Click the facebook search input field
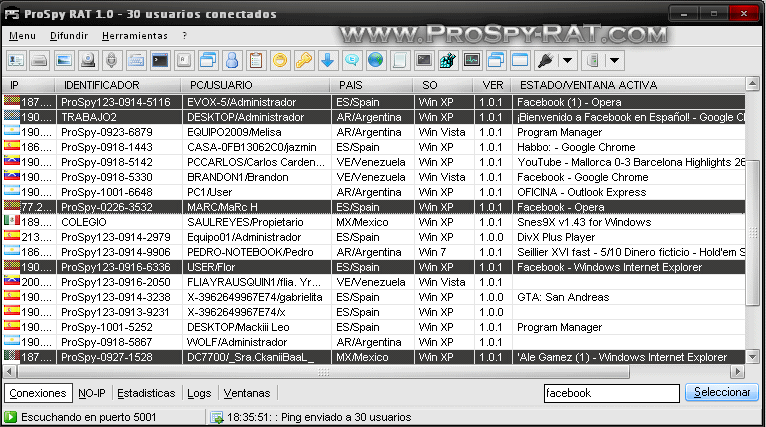Screen dimensions: 766x427 (x=612, y=393)
